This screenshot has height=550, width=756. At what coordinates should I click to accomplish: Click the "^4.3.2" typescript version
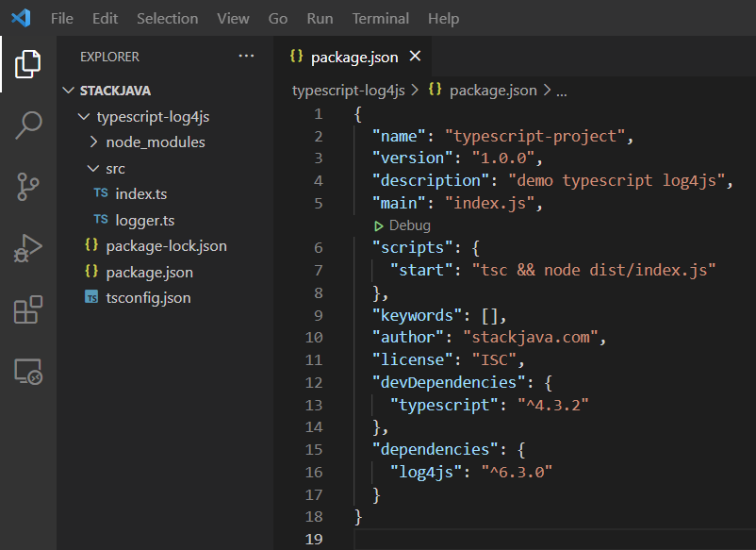click(553, 405)
